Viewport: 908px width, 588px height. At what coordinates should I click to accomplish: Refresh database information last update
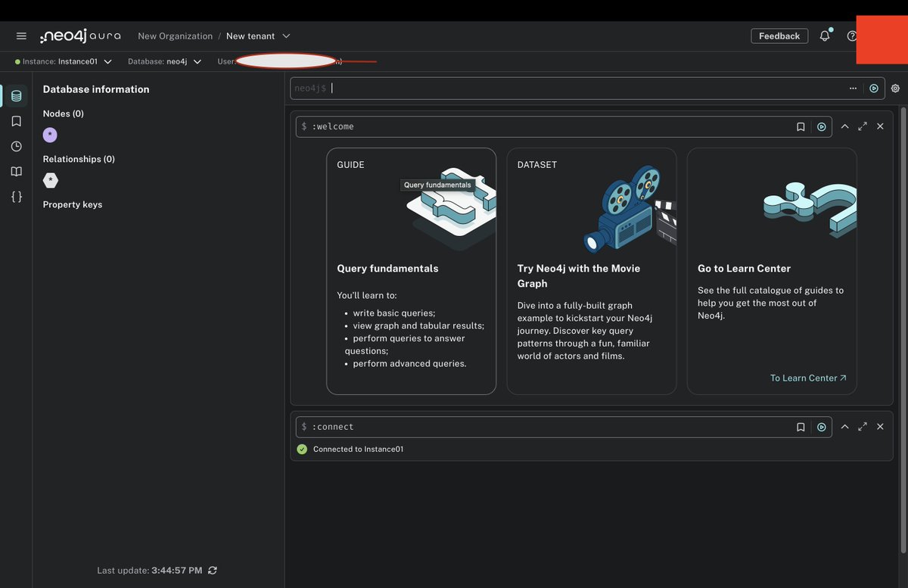(x=213, y=570)
